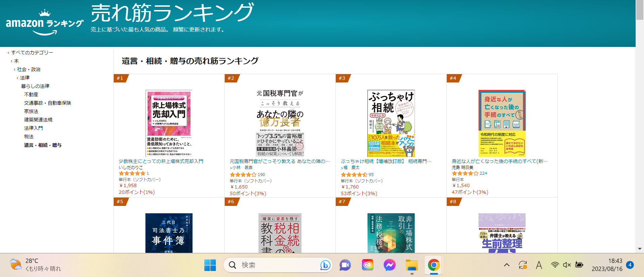Open the Wi-Fi network settings icon
Screen dimensions: 644x277
[555, 265]
